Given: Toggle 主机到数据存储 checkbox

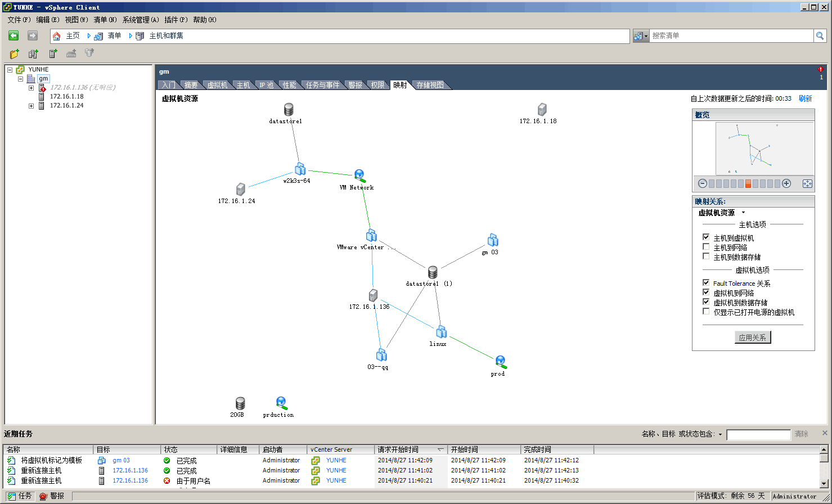Looking at the screenshot, I should click(x=706, y=256).
